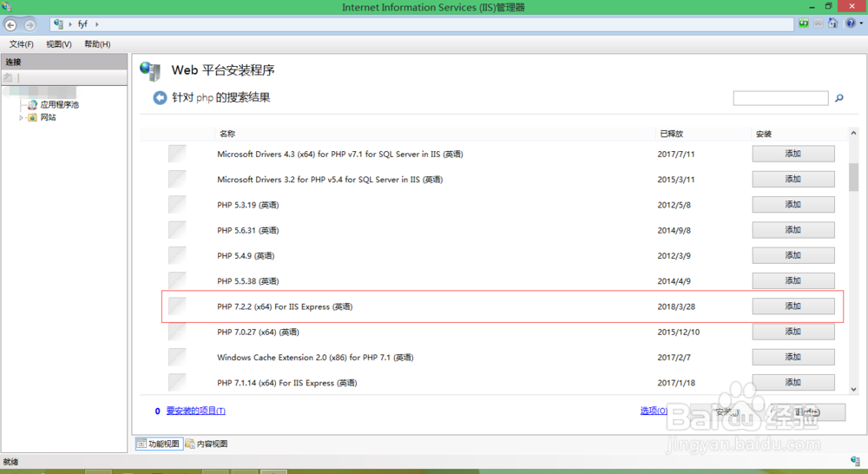Click the Web Platform Installer header icon

coord(150,71)
